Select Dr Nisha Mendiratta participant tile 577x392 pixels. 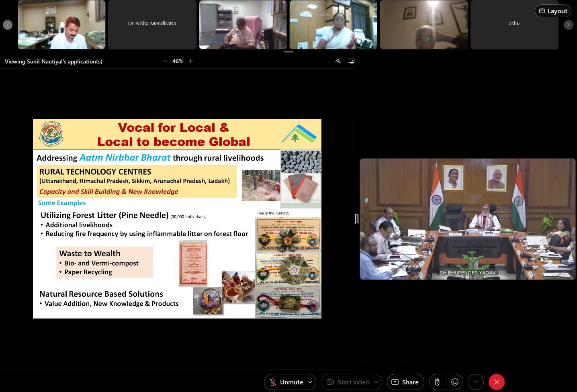(x=152, y=24)
